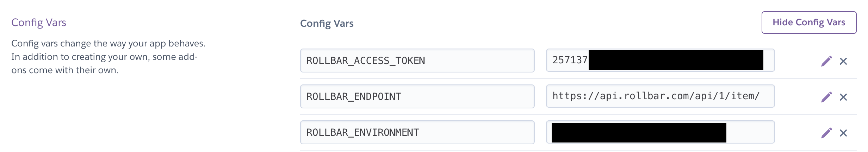The height and width of the screenshot is (152, 868).
Task: Click empty space after the redacted environment value
Action: coord(750,132)
